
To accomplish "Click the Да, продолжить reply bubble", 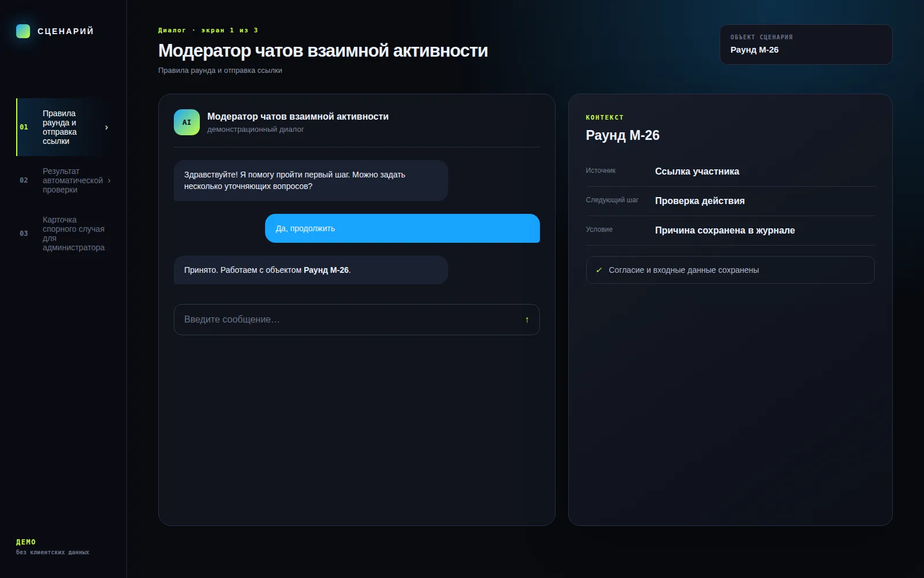I will pos(403,228).
